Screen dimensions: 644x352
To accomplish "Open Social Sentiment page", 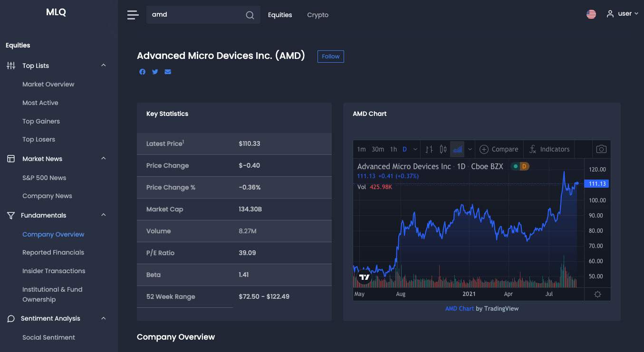I will tap(49, 337).
